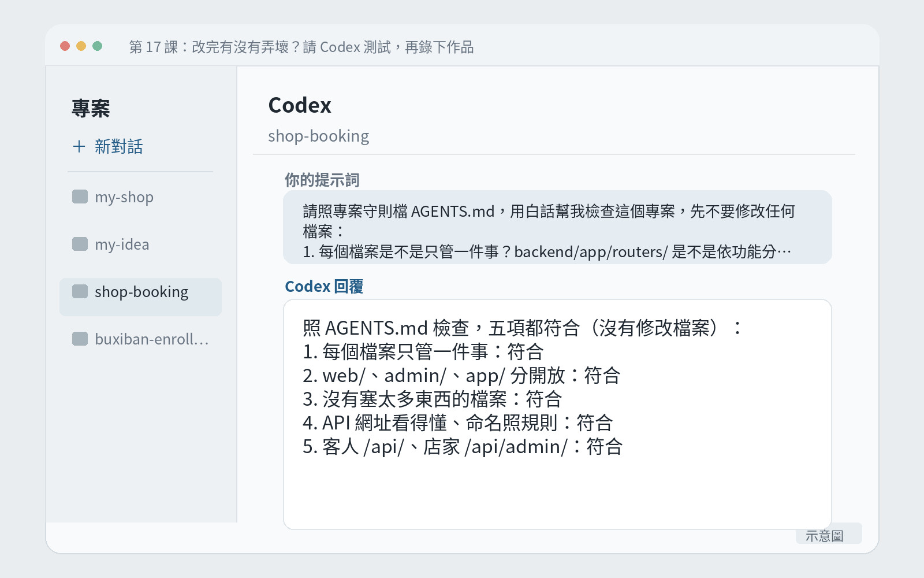Click the folder icon next to shop-booking
924x578 pixels.
click(x=80, y=291)
